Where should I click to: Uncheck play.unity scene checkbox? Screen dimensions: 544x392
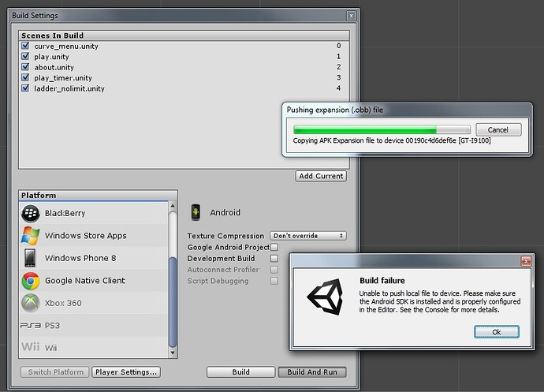[x=25, y=56]
